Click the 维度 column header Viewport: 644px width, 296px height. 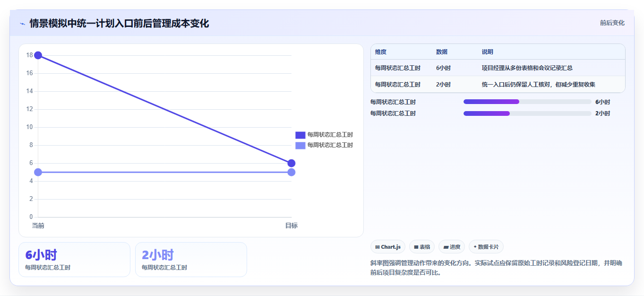click(x=381, y=52)
